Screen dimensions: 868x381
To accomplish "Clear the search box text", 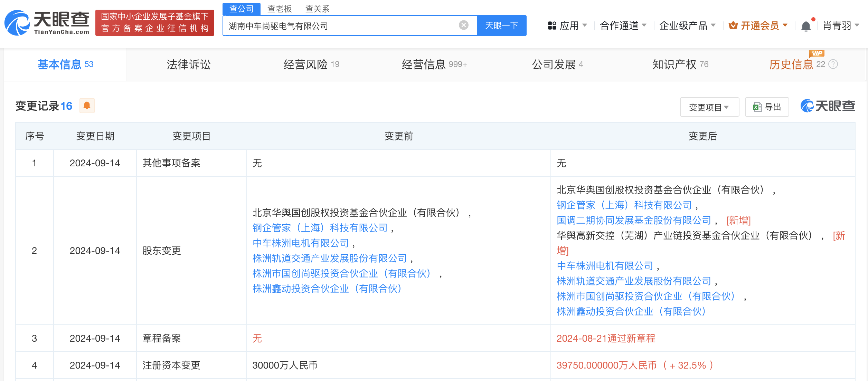I will pos(463,25).
